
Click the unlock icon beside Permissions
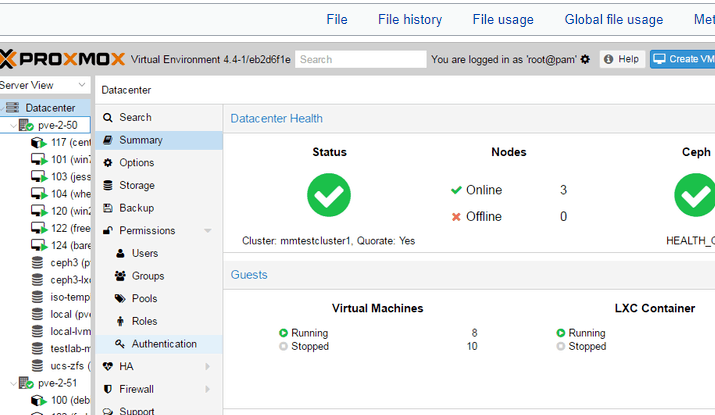coord(108,230)
